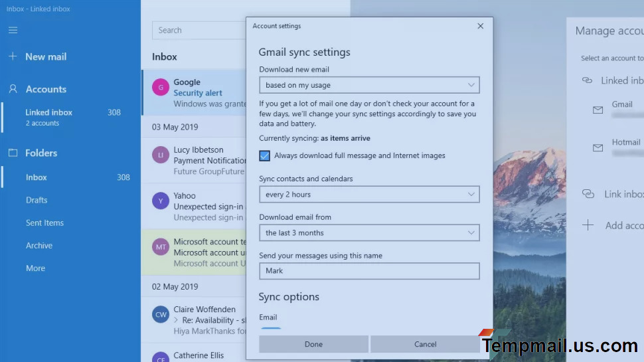Click the New mail plus icon
Screen dimensions: 644x362
click(x=13, y=56)
